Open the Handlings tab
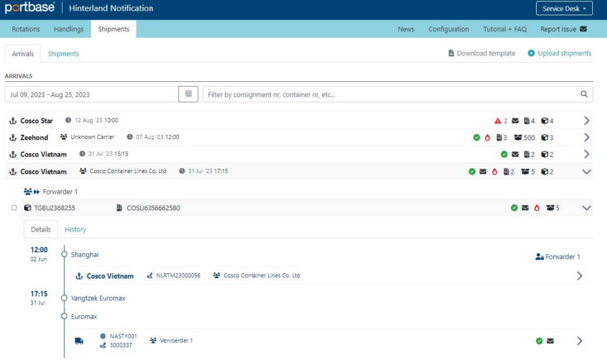Image resolution: width=607 pixels, height=364 pixels. [69, 28]
